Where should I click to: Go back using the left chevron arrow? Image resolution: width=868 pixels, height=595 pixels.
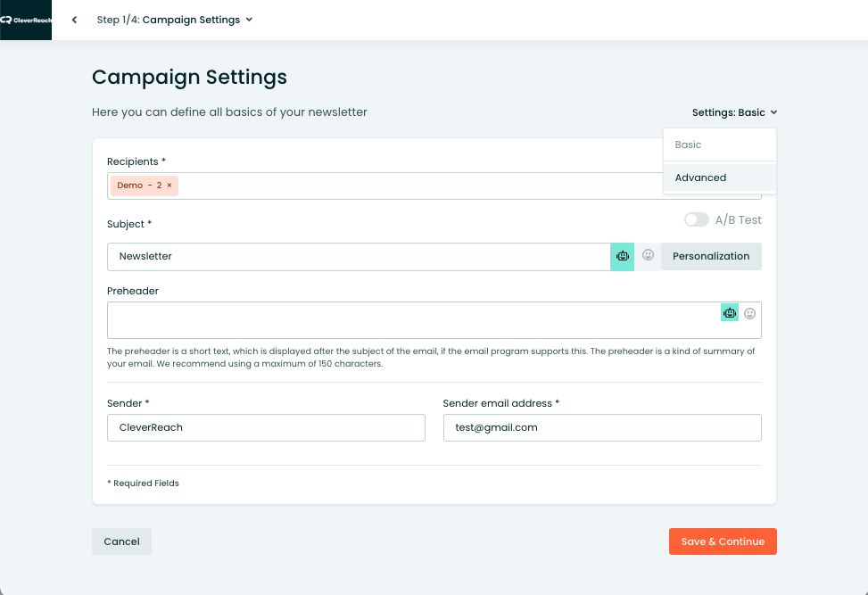click(74, 20)
